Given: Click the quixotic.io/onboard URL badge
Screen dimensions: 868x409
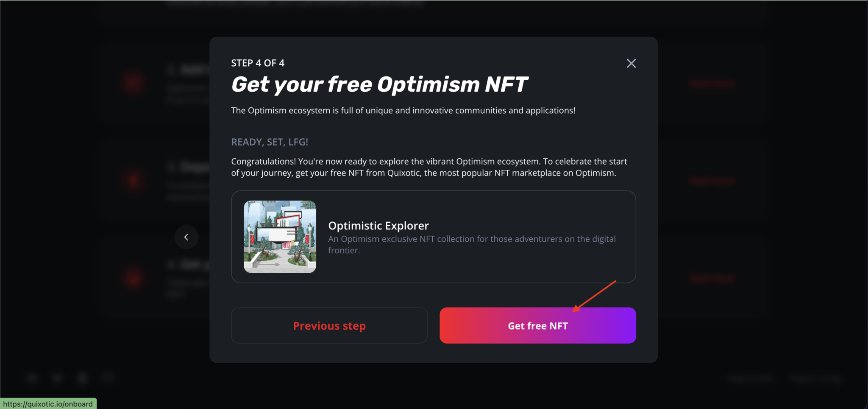Looking at the screenshot, I should [48, 403].
